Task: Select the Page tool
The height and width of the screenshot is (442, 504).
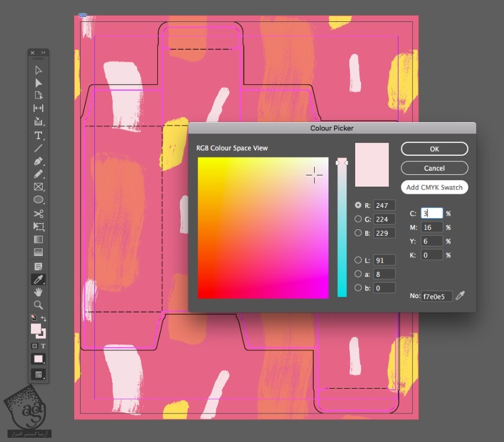Action: 39,95
